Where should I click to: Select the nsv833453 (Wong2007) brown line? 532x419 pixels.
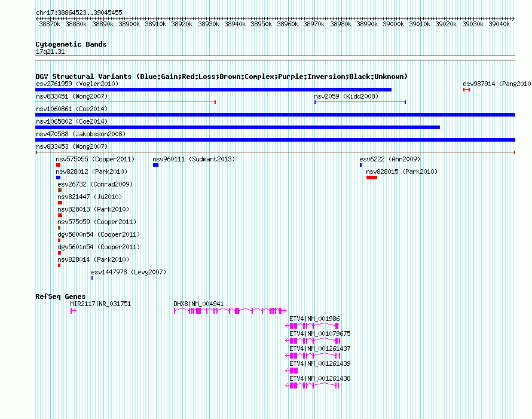pos(275,152)
